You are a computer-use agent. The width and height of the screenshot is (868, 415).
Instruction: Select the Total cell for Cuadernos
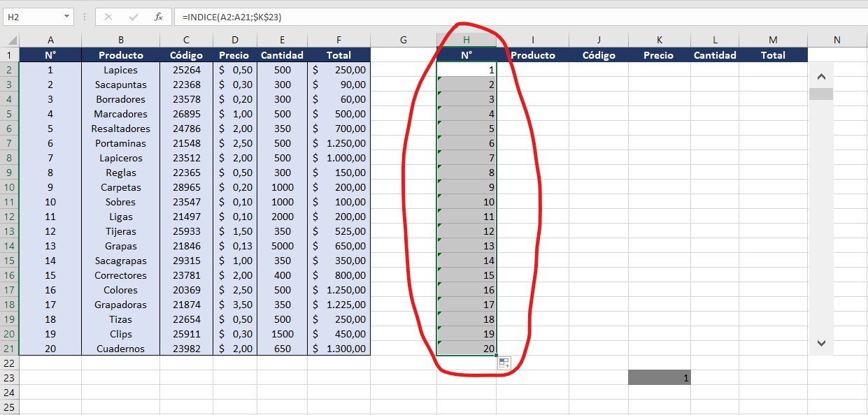(339, 349)
